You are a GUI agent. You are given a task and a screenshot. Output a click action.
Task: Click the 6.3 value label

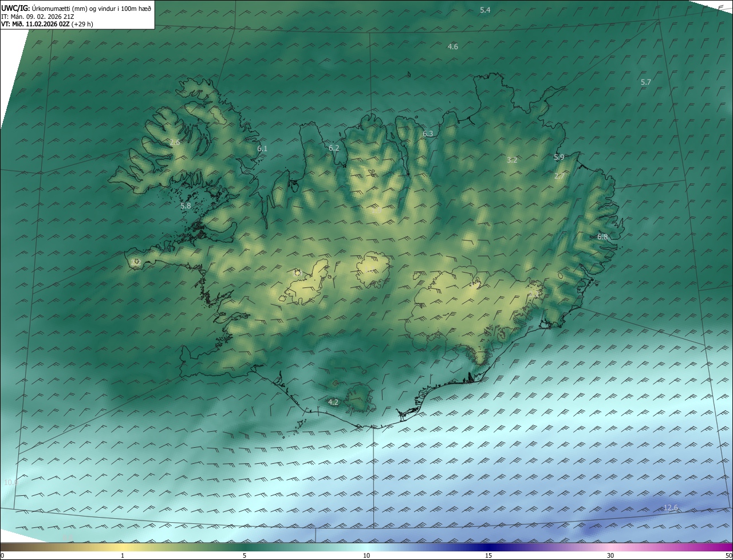point(428,133)
